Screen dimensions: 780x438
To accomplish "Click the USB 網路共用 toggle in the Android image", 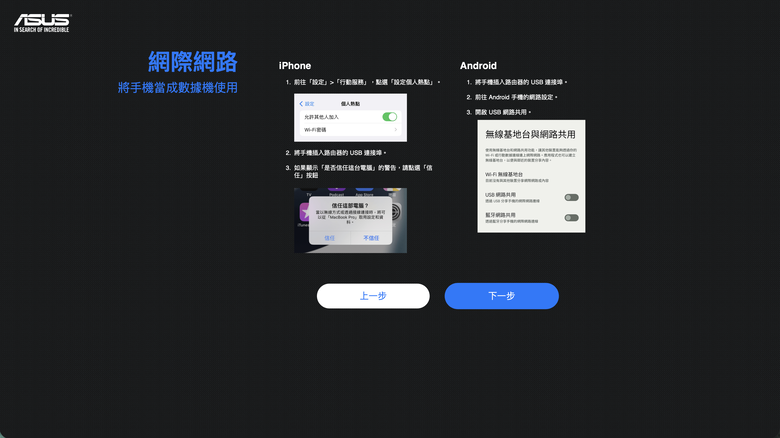I will click(572, 198).
